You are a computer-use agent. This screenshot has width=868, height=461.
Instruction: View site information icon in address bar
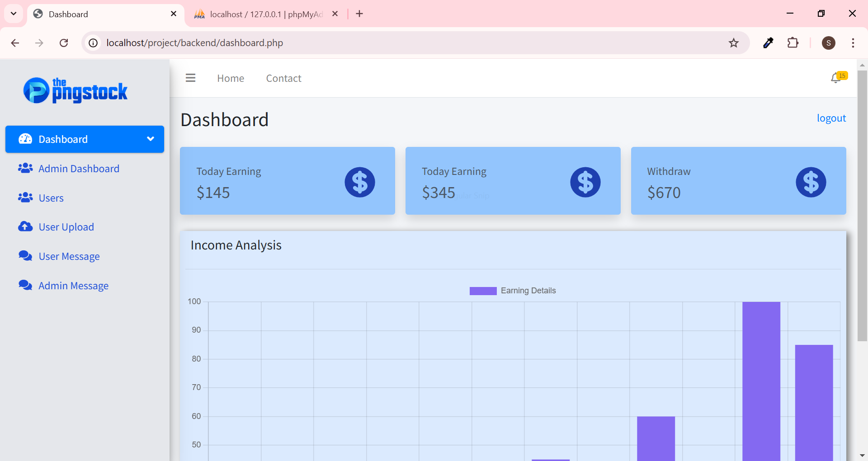[93, 43]
